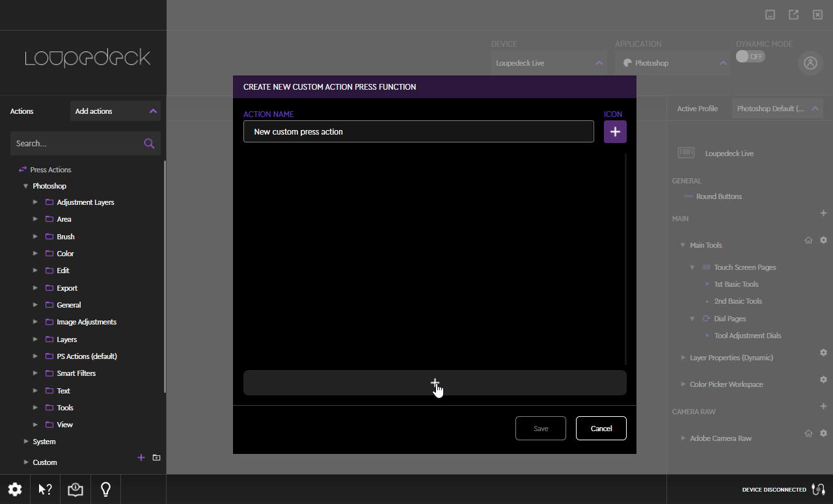Create new folder icon next to Custom
833x504 pixels.
click(156, 458)
